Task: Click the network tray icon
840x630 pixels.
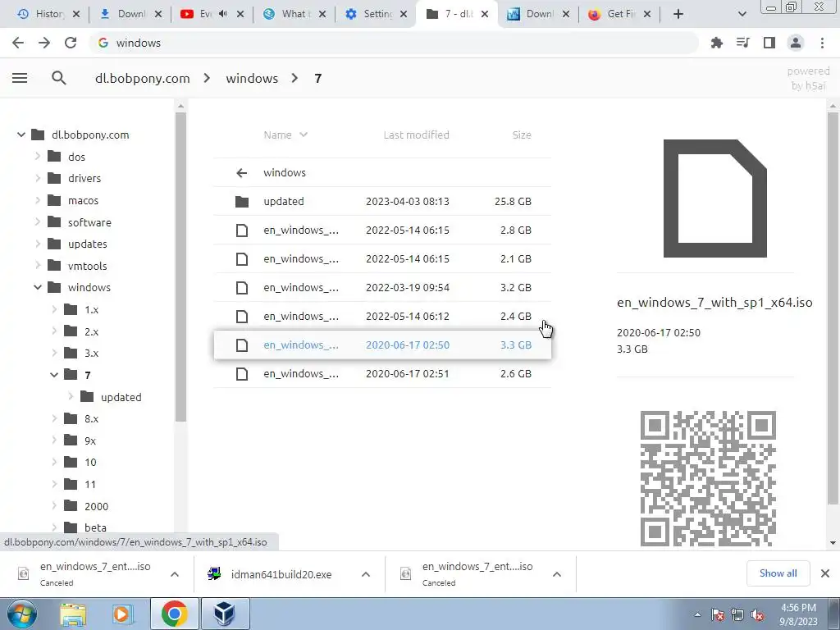Action: [737, 615]
